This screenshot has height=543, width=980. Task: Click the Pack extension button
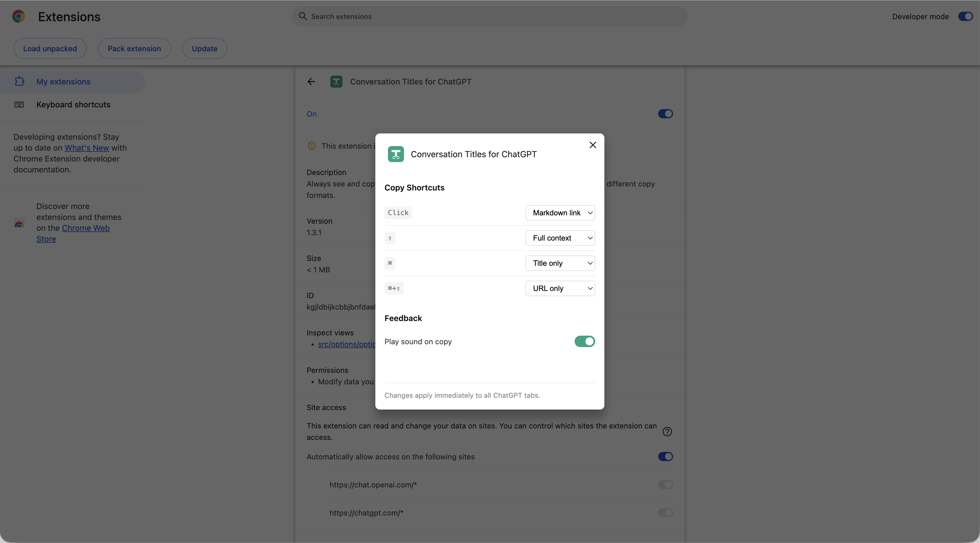pyautogui.click(x=134, y=48)
